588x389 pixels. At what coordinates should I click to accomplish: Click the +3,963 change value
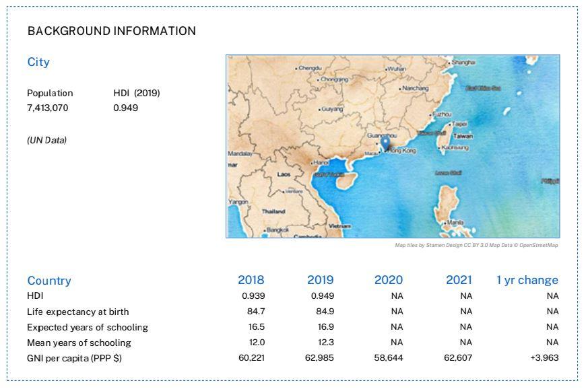click(544, 358)
